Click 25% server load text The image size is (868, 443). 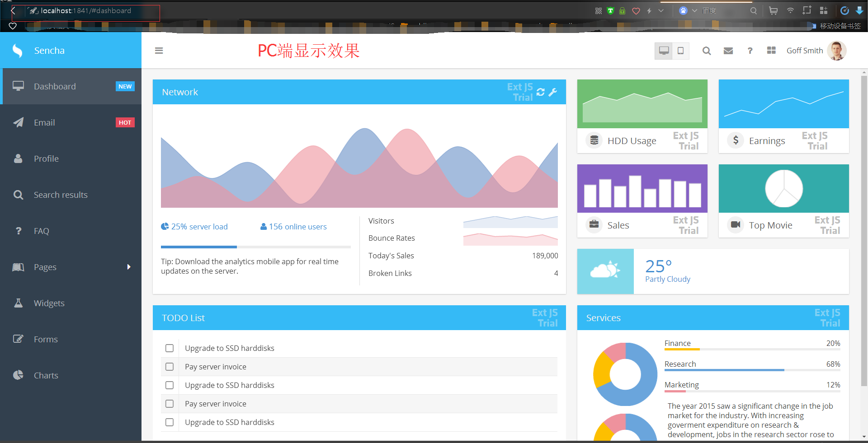point(199,227)
